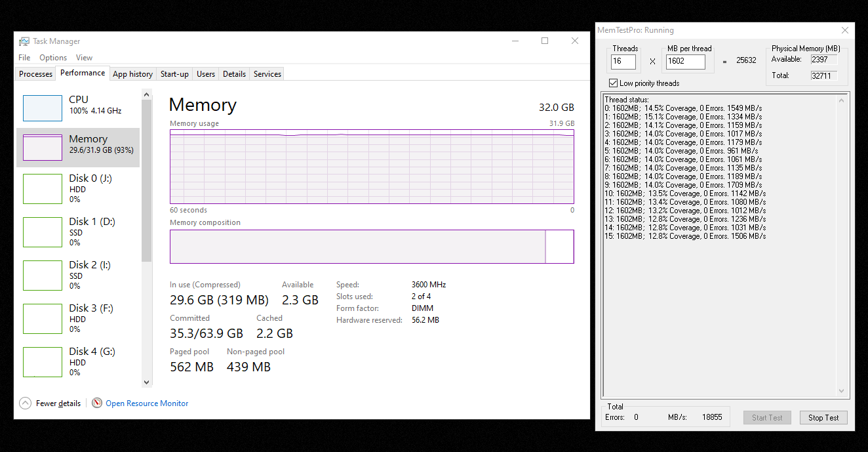The image size is (868, 452).
Task: Click thread 15 status line
Action: tap(685, 236)
